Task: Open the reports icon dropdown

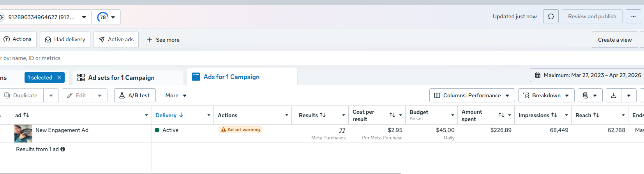Action: click(x=590, y=95)
